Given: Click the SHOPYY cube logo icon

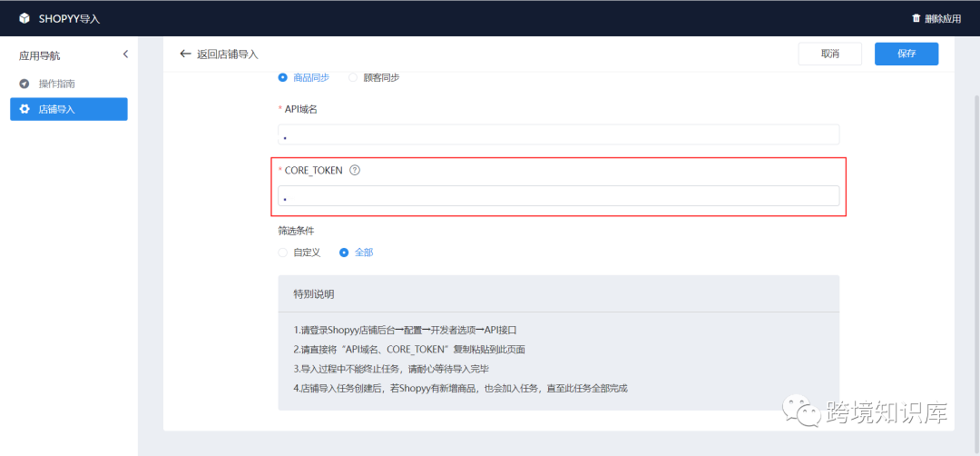Looking at the screenshot, I should pyautogui.click(x=24, y=19).
